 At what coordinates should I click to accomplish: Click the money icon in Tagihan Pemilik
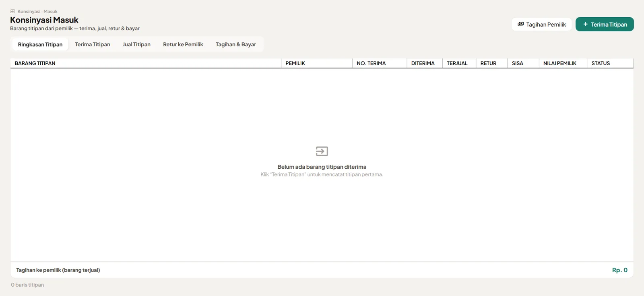pos(520,24)
